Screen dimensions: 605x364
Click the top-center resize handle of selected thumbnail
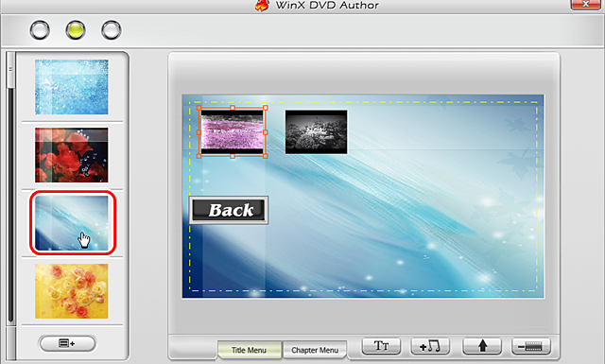pos(233,108)
